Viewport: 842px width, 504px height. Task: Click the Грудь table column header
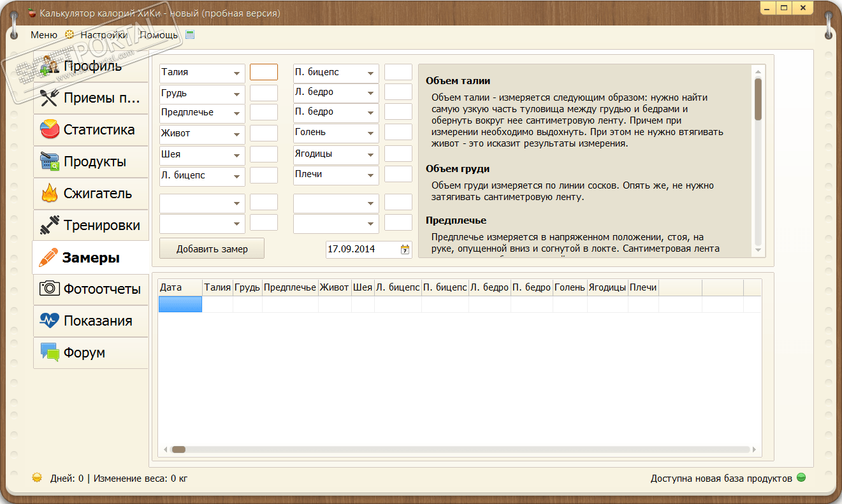coord(247,287)
